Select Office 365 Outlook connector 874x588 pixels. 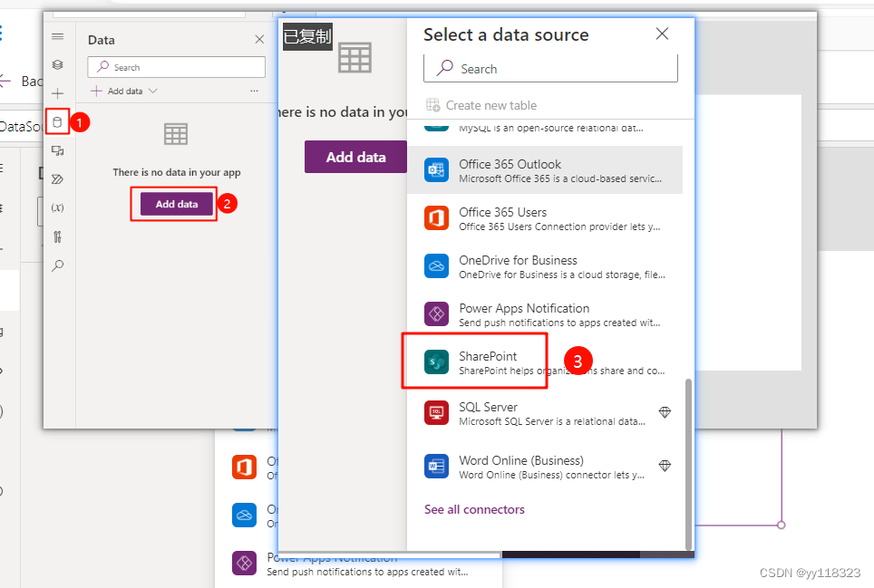point(545,170)
